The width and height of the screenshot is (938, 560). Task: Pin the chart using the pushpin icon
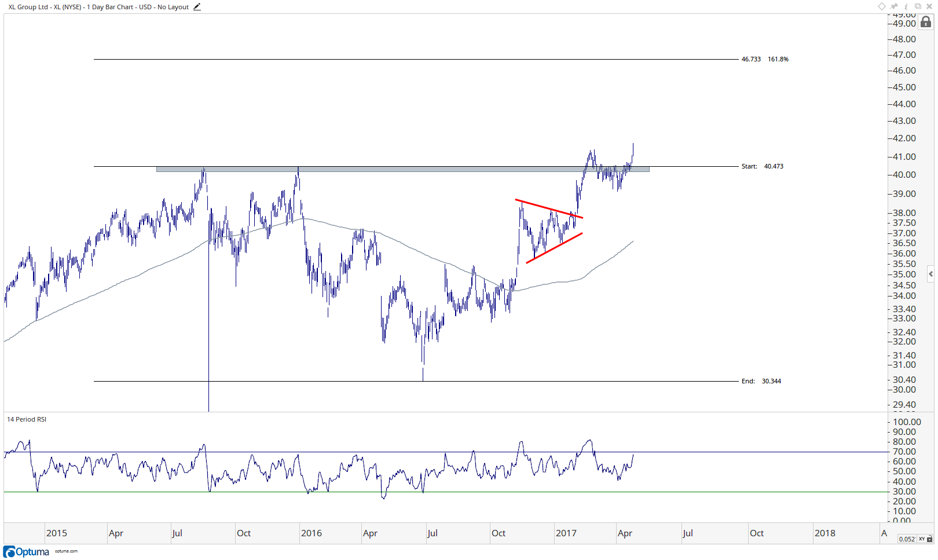point(894,6)
